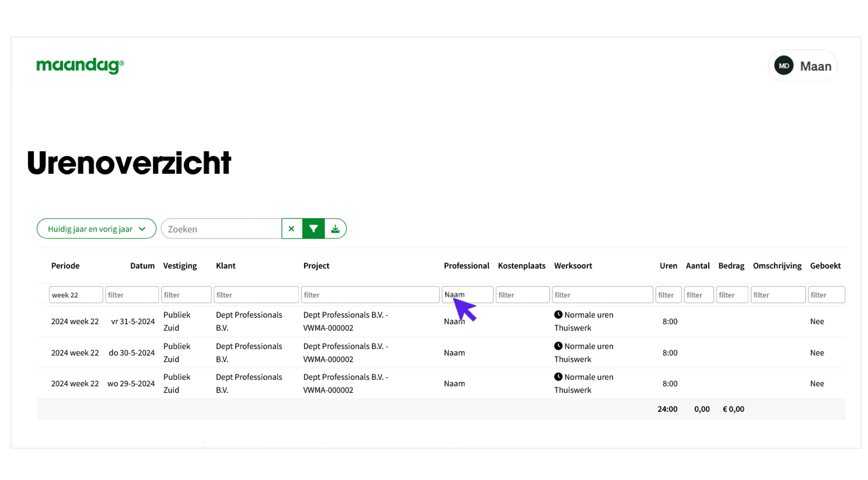The height and width of the screenshot is (480, 868).
Task: Clear the search with the X icon
Action: click(x=291, y=228)
